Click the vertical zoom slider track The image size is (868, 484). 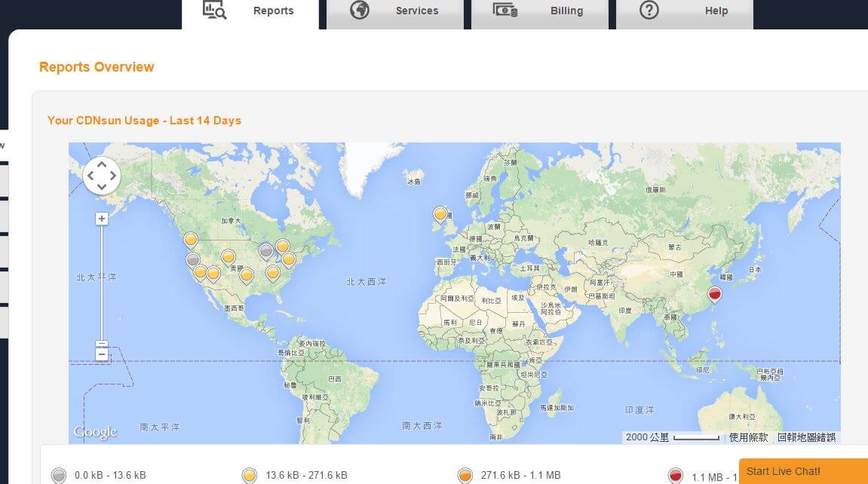click(x=101, y=282)
